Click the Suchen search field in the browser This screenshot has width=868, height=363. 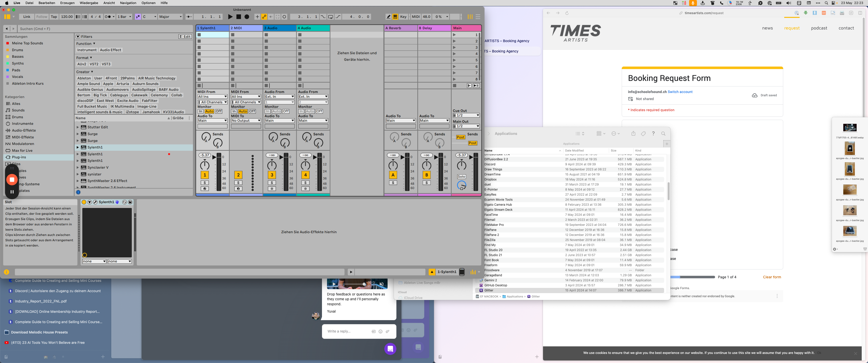click(x=105, y=29)
